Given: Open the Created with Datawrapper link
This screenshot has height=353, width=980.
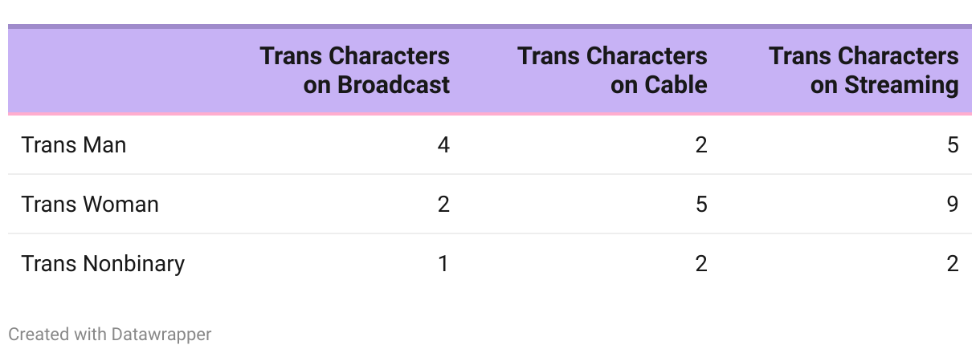Looking at the screenshot, I should click(110, 334).
